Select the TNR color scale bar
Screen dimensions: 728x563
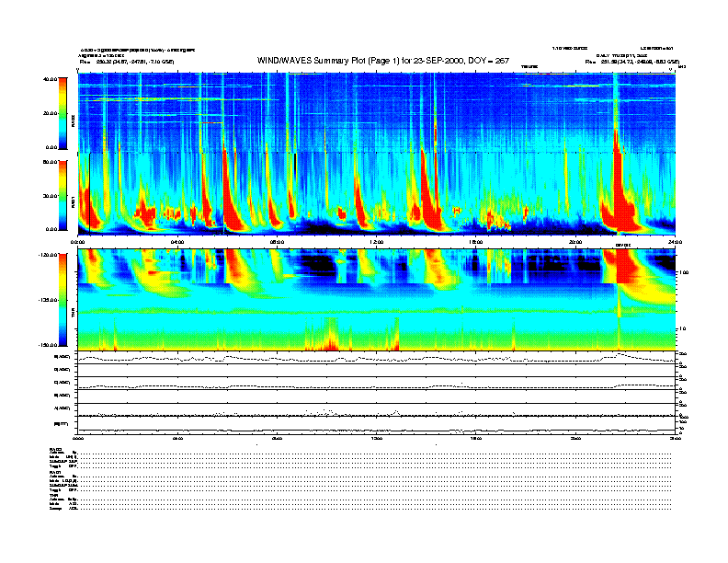[x=63, y=300]
